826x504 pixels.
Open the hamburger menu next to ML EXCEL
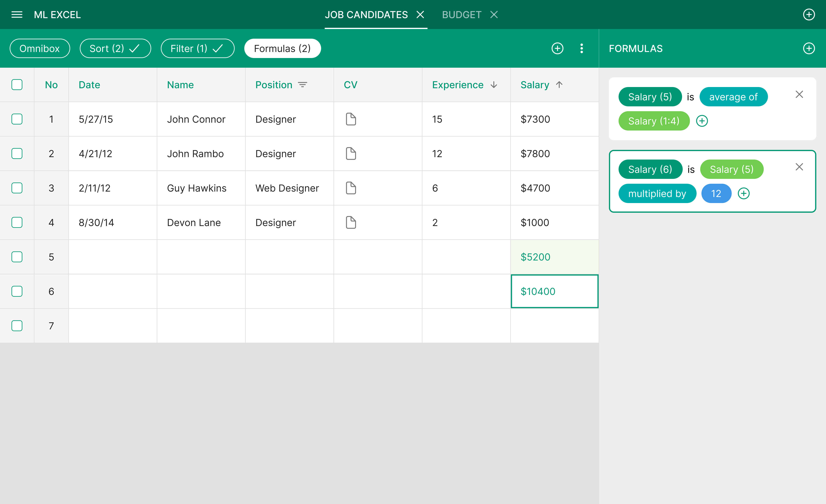pos(17,15)
